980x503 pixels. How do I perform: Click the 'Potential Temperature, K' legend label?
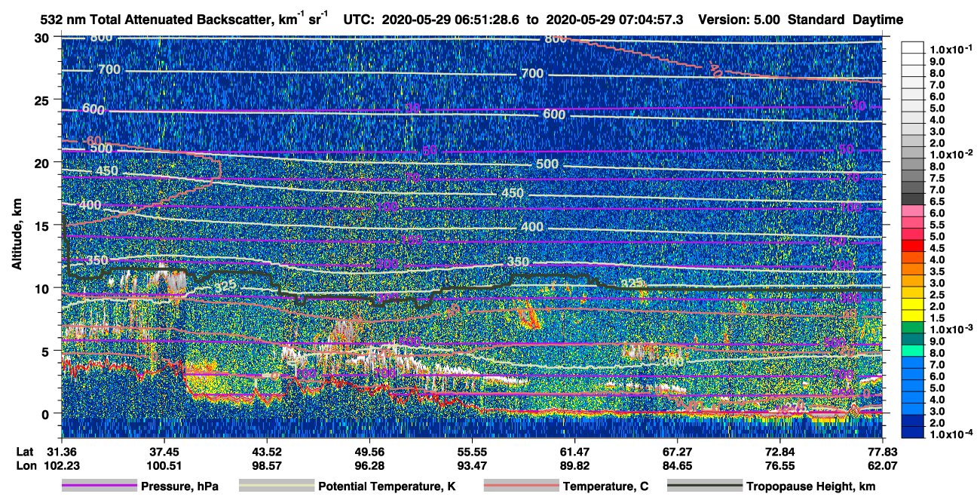click(387, 487)
